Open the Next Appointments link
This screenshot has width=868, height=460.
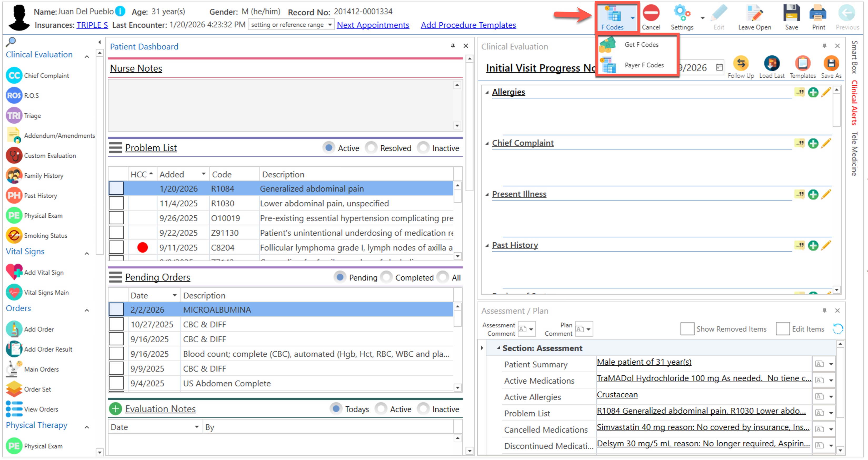coord(373,25)
